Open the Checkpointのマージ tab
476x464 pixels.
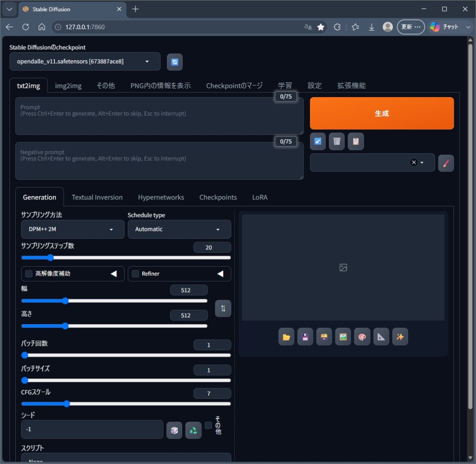[234, 86]
